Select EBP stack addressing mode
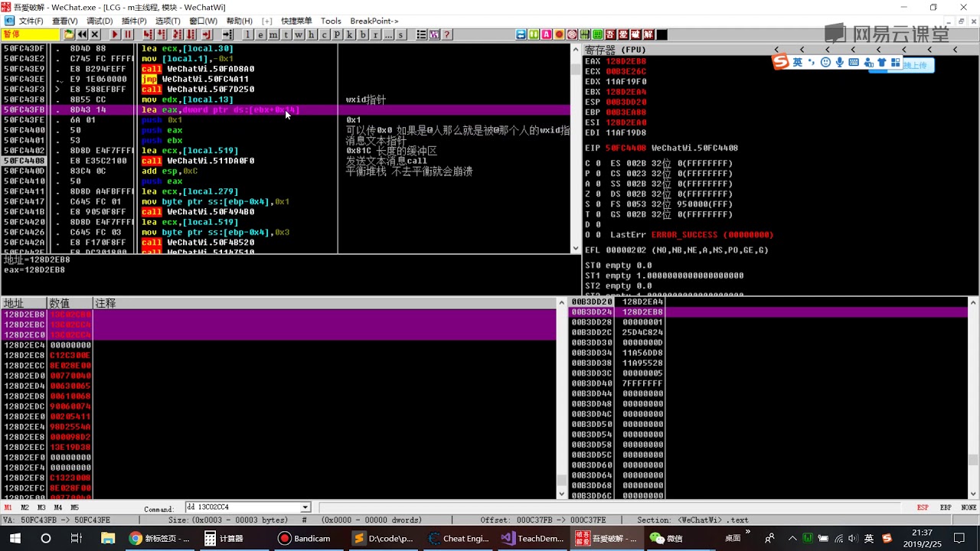The height and width of the screenshot is (551, 980). (x=946, y=507)
